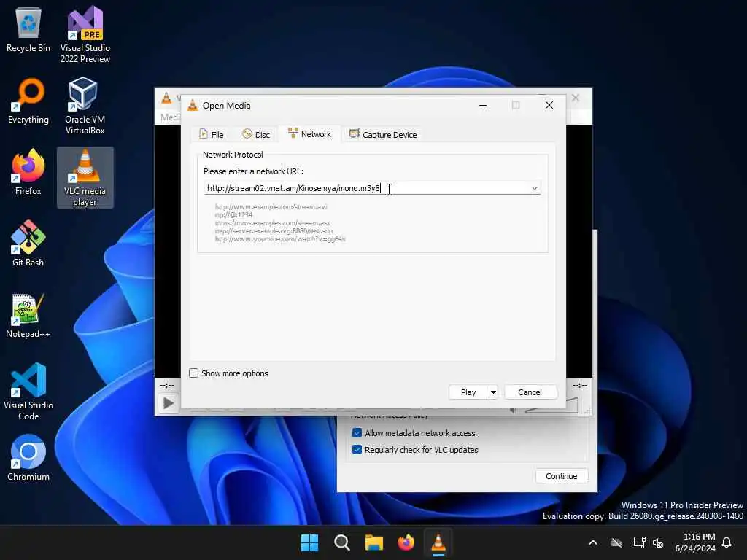Select the Everything search desktop icon
The width and height of the screenshot is (747, 560).
pyautogui.click(x=28, y=101)
